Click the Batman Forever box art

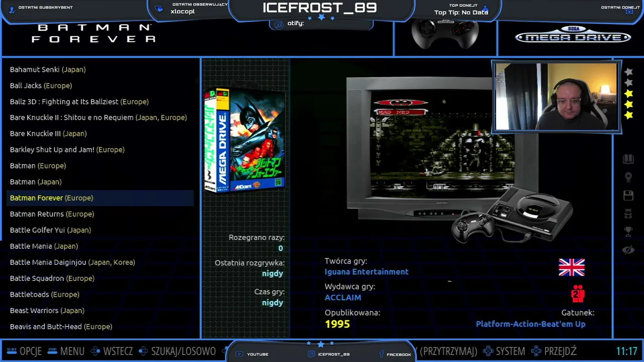point(245,140)
